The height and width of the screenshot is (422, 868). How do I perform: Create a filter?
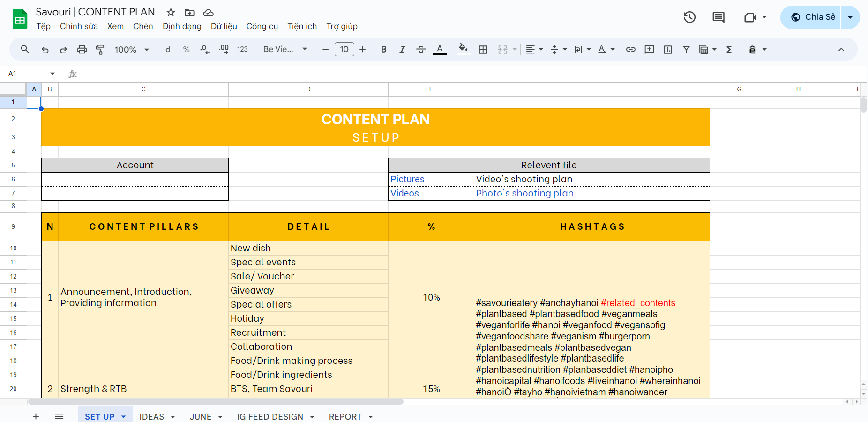686,49
